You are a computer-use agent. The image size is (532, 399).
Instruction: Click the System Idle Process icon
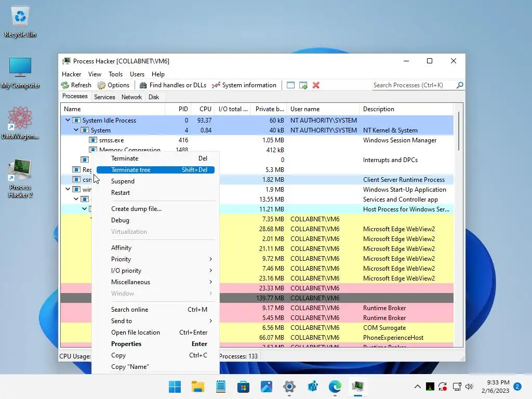(x=76, y=121)
